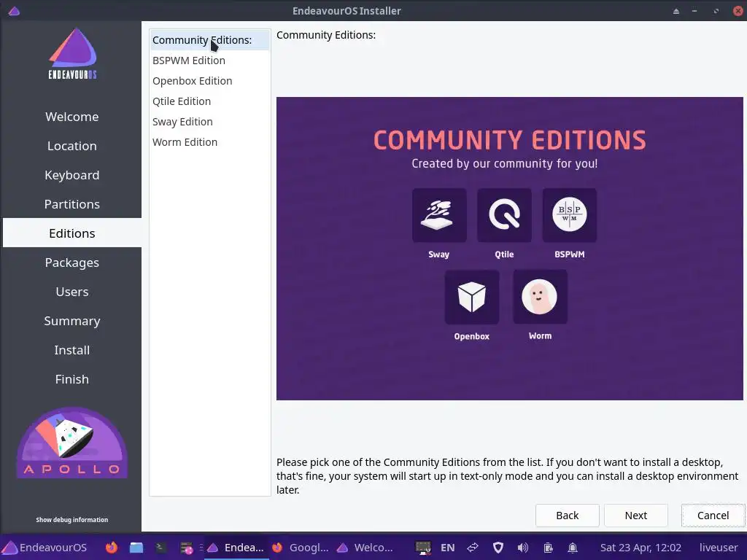
Task: Choose BSPWM Edition from the list
Action: click(209, 61)
